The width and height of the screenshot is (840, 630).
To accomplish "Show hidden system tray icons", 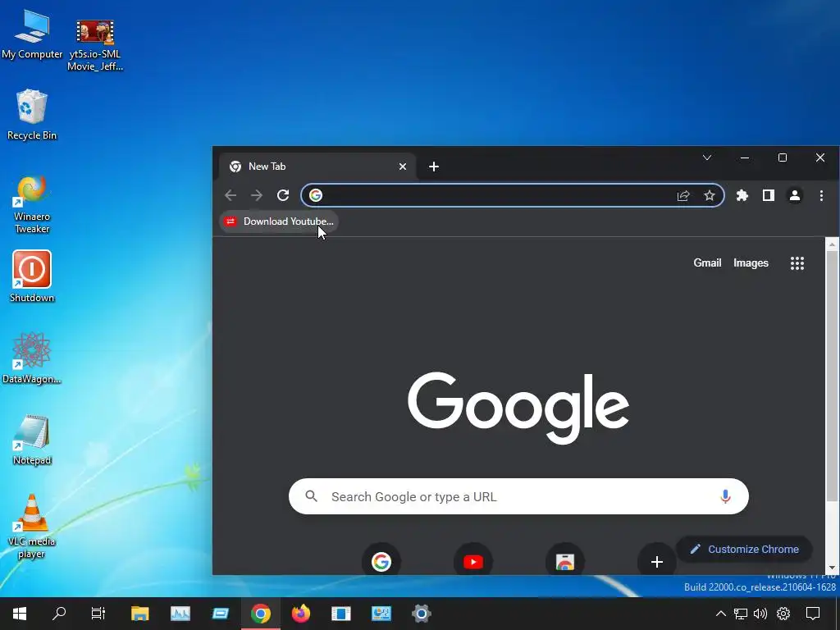I will (x=721, y=614).
